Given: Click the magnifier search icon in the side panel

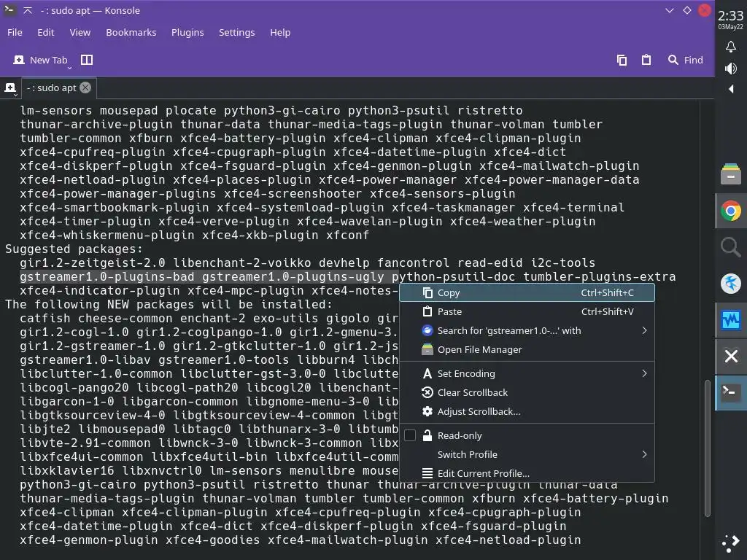Looking at the screenshot, I should click(731, 247).
